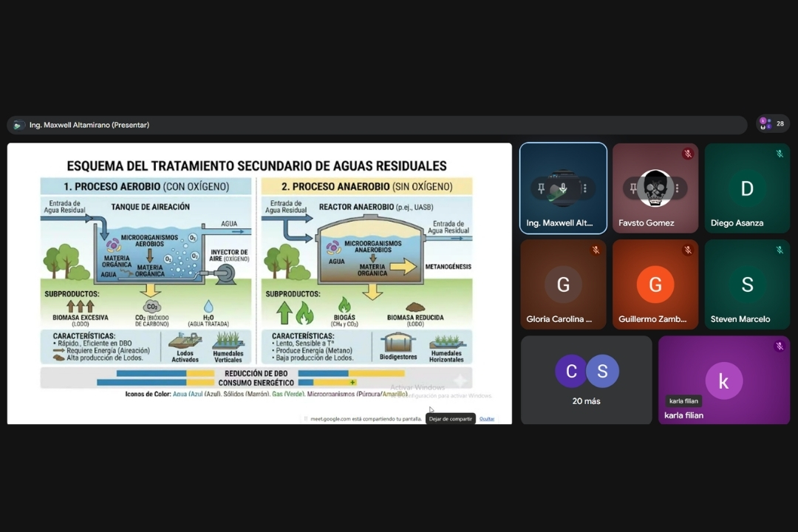This screenshot has width=798, height=532.
Task: Click the CO2 cloud icon in slide
Action: click(151, 306)
